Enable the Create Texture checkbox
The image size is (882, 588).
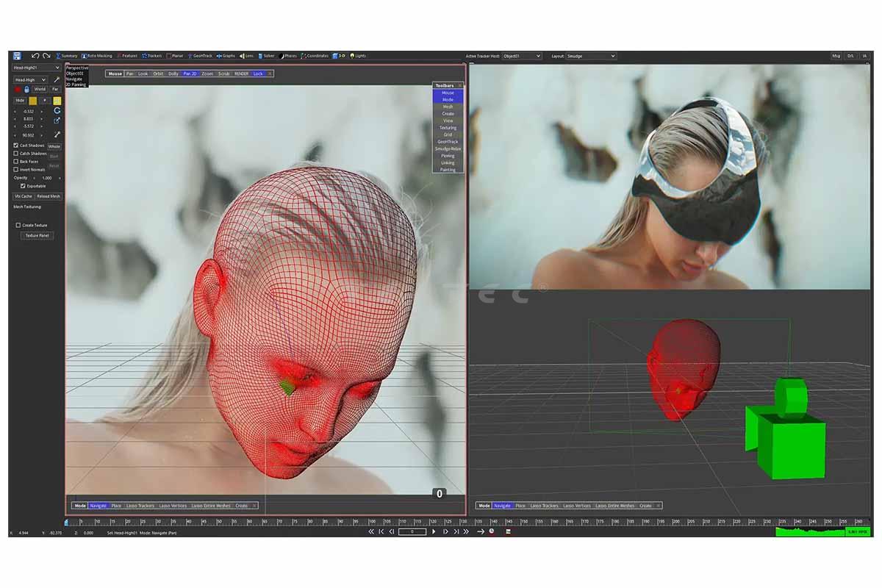pyautogui.click(x=18, y=226)
